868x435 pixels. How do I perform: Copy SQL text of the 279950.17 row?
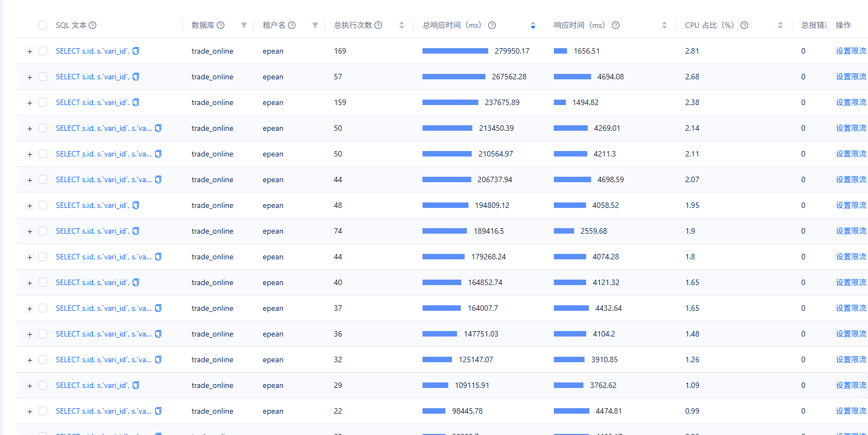click(x=136, y=51)
